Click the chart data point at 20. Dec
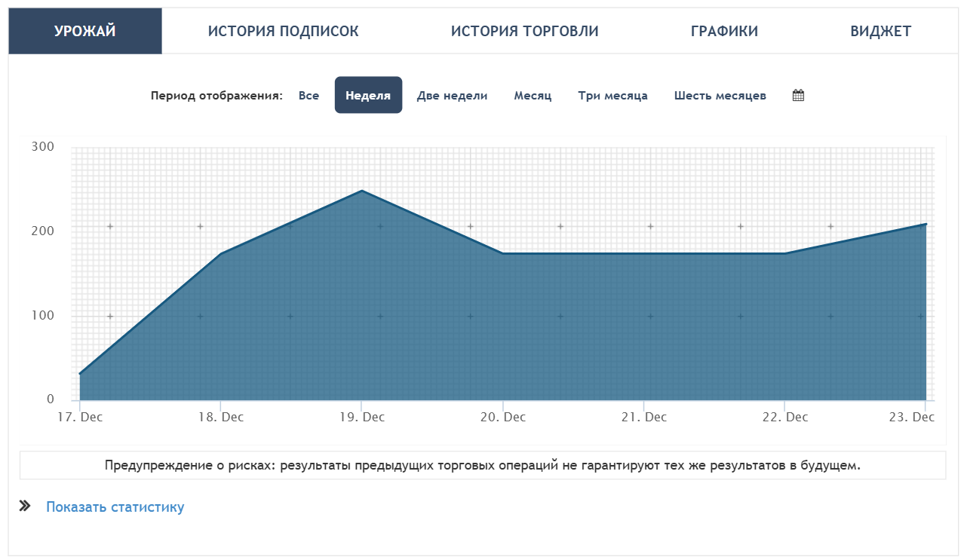Image resolution: width=967 pixels, height=560 pixels. pyautogui.click(x=503, y=253)
